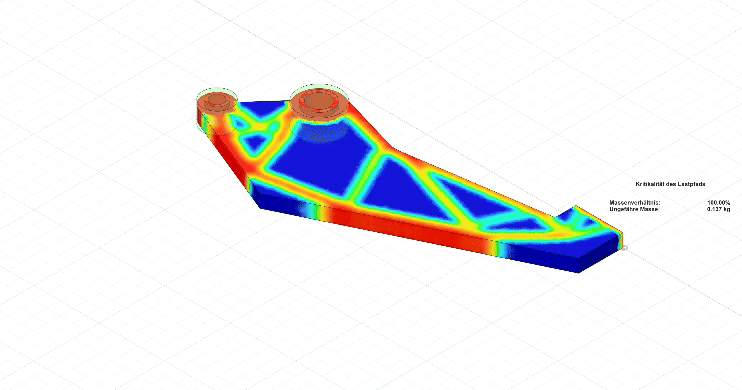742x390 pixels.
Task: Click the 0.137 kg mass value
Action: (x=718, y=209)
